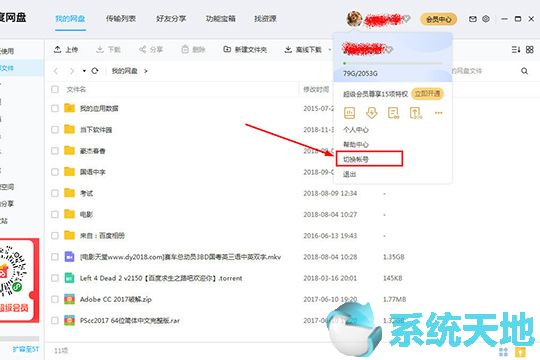Create a new folder with 新建文件夹
The width and height of the screenshot is (540, 360).
tap(245, 50)
